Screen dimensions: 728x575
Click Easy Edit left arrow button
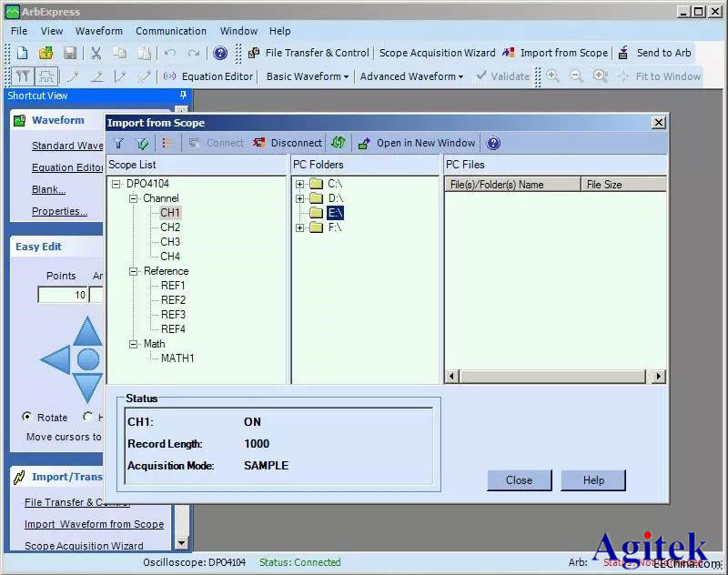56,359
